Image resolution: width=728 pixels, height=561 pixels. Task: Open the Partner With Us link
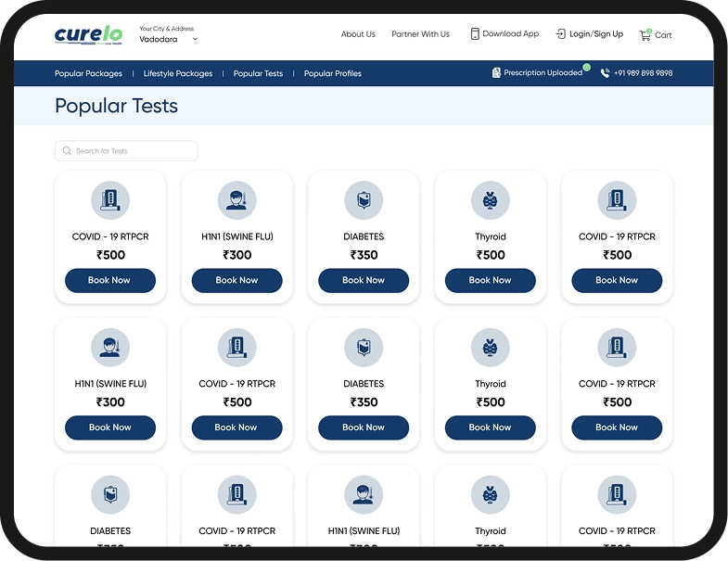420,34
